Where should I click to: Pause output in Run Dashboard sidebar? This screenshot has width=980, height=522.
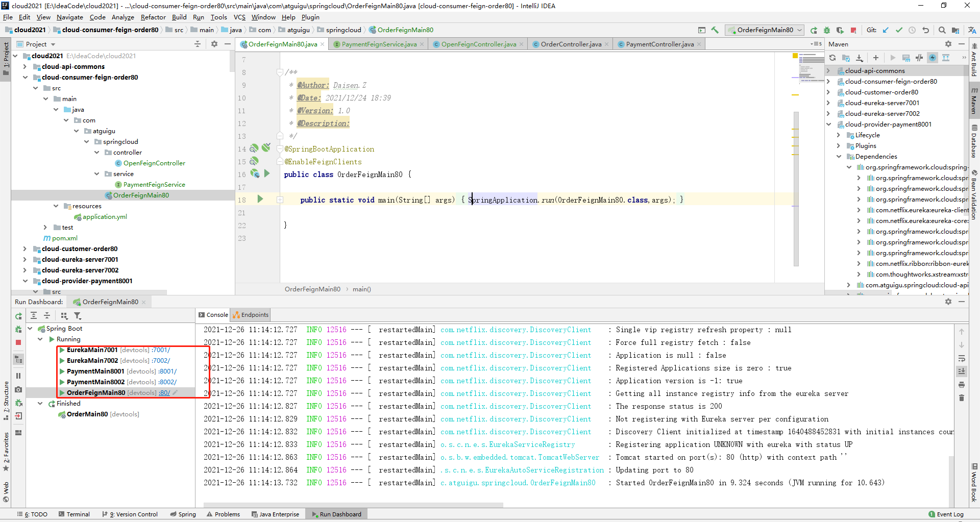point(18,376)
